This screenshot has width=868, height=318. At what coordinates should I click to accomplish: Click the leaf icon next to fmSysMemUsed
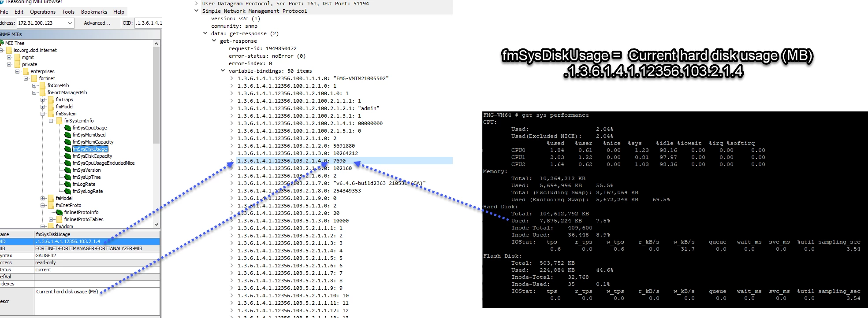(x=68, y=135)
